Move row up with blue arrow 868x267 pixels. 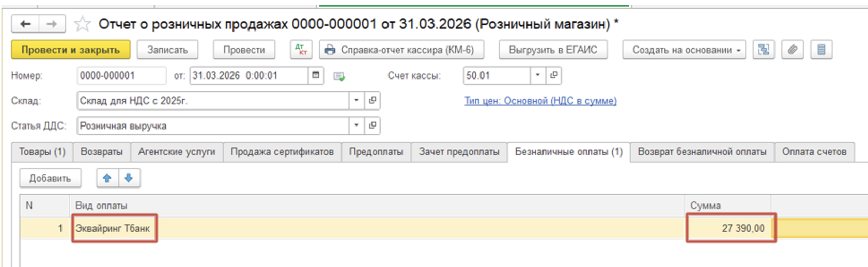[x=107, y=178]
